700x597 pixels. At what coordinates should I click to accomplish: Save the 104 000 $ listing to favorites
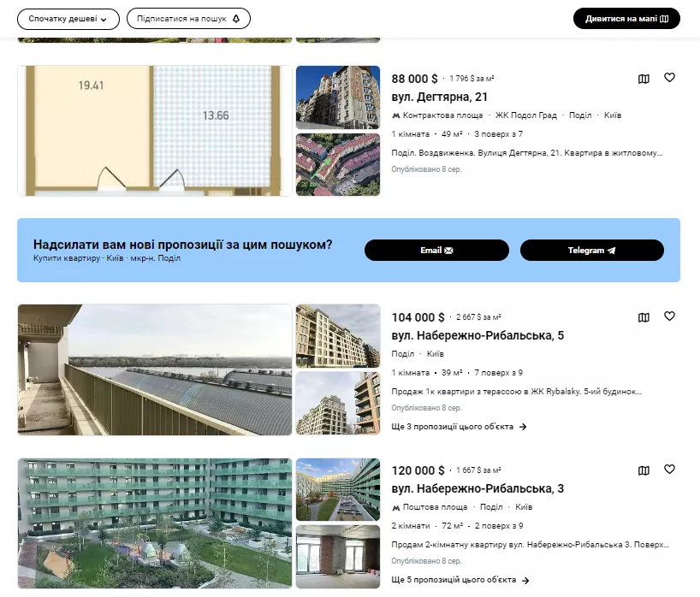669,316
